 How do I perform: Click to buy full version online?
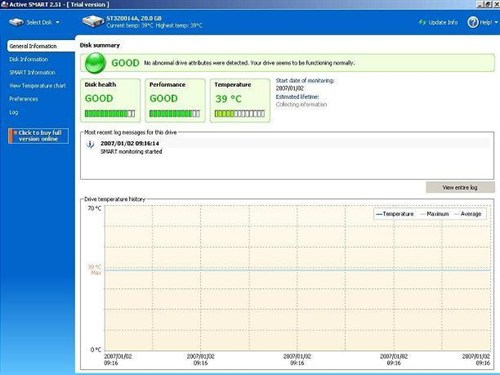[x=38, y=136]
